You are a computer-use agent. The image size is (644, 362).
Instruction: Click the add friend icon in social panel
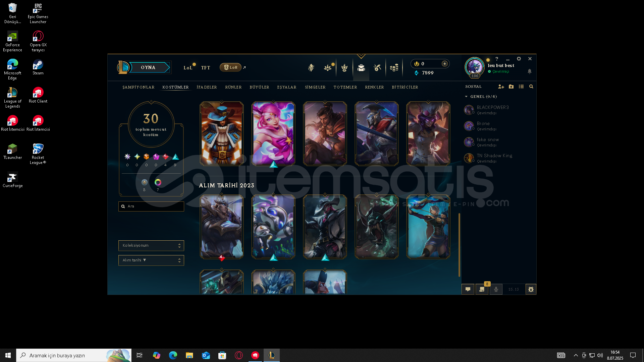click(501, 86)
